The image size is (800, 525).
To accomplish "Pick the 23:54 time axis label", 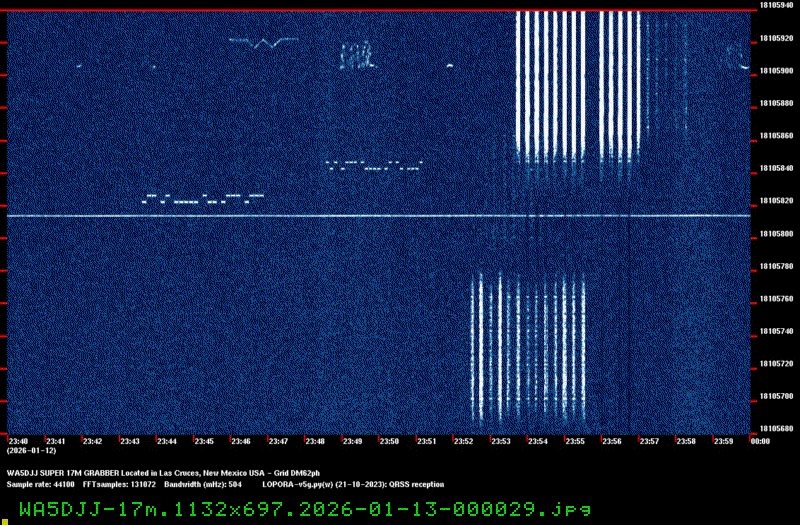I will 538,441.
